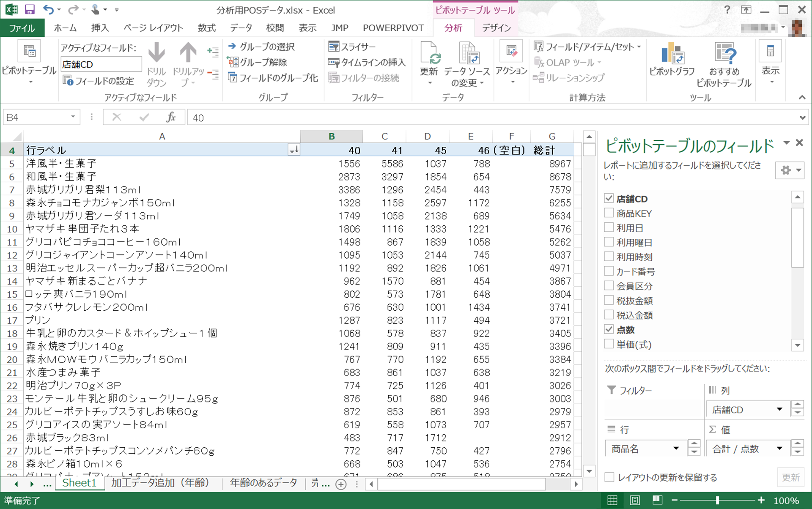Open the 店舗CD column field dropdown
Screen dimensions: 812x509
point(779,409)
